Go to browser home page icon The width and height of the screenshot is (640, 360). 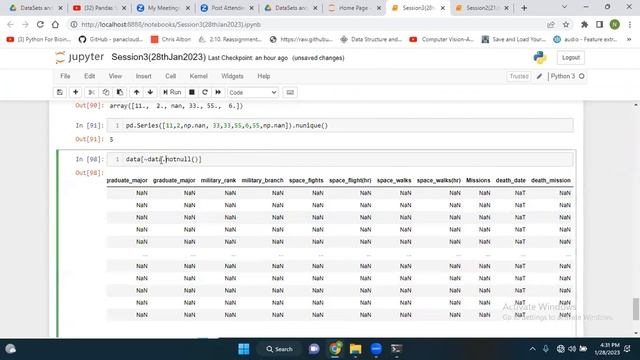pos(55,24)
